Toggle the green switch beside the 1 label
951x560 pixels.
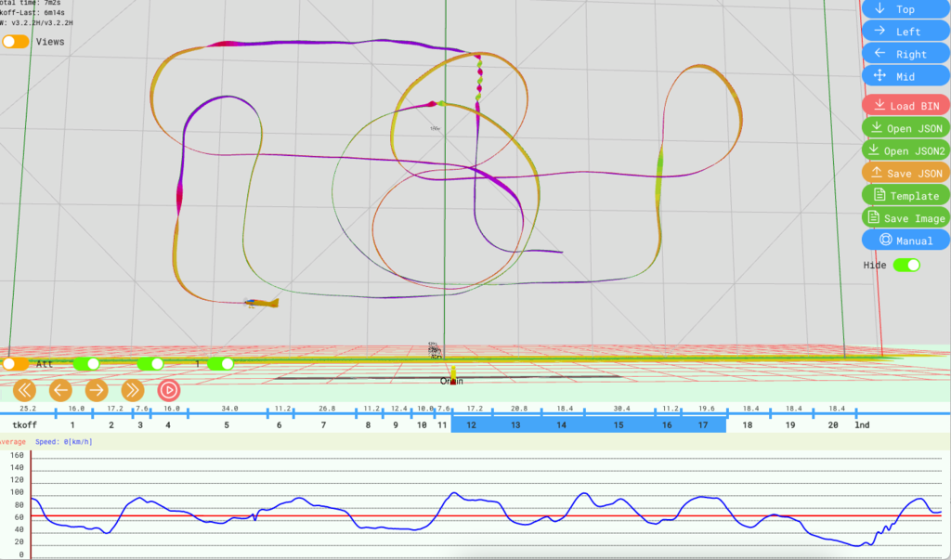(221, 364)
